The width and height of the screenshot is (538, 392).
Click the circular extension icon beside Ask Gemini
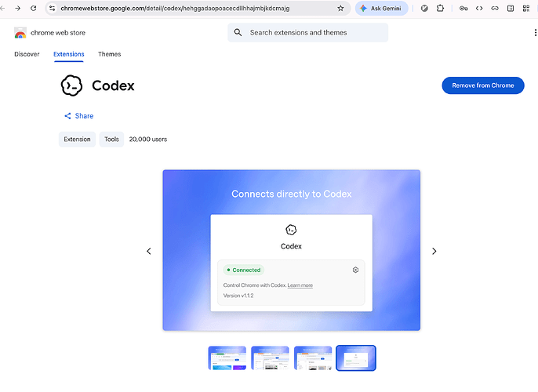pyautogui.click(x=424, y=8)
